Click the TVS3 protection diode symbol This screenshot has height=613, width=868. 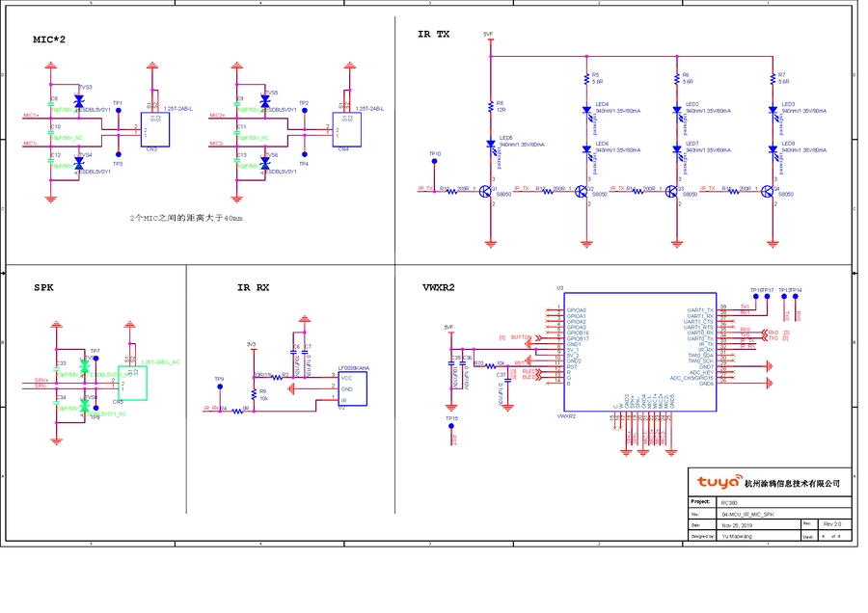click(x=79, y=99)
